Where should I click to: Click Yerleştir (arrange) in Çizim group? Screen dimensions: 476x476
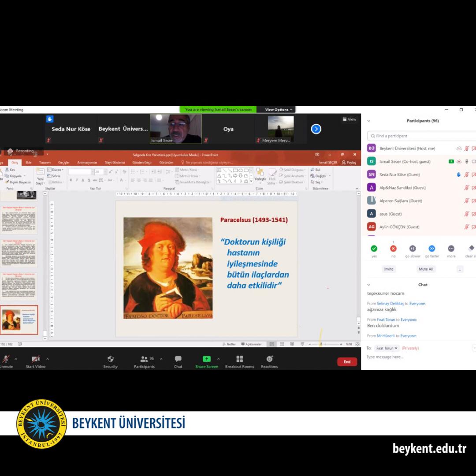(x=260, y=175)
